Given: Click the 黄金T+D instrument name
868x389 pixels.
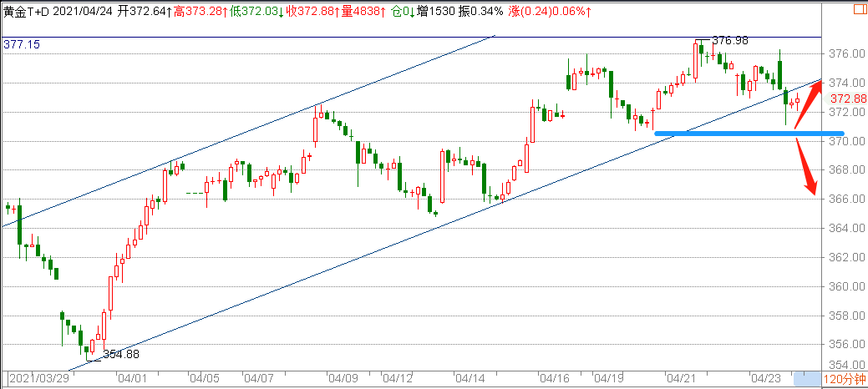Looking at the screenshot, I should point(27,12).
